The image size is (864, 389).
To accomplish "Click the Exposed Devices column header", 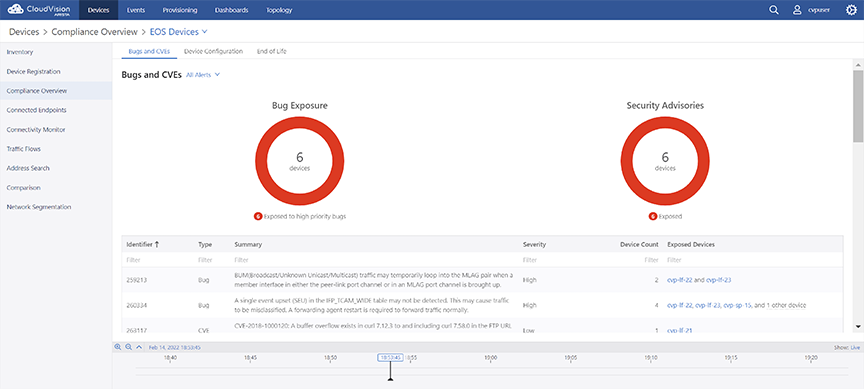I will point(691,244).
